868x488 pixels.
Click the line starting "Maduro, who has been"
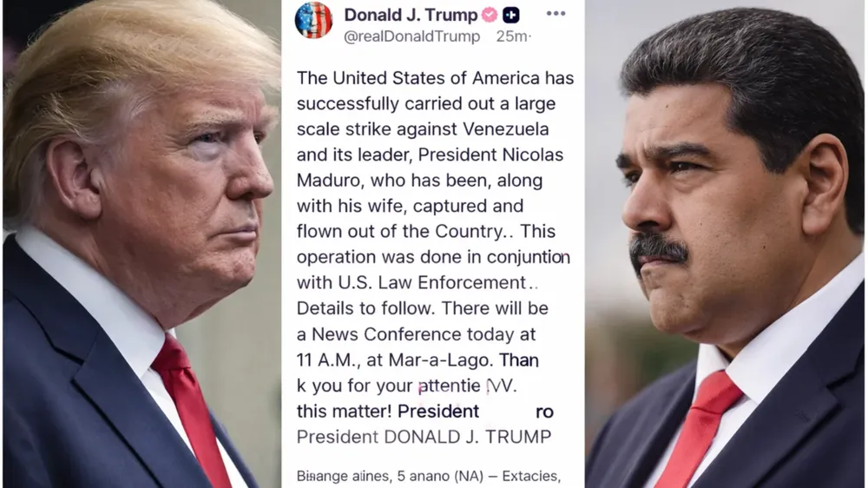pos(419,181)
